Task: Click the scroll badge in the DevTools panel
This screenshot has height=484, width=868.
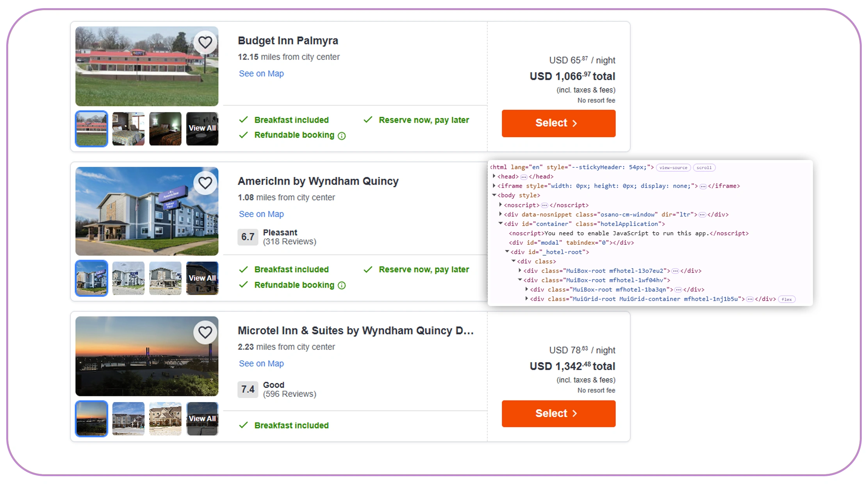Action: [x=704, y=167]
